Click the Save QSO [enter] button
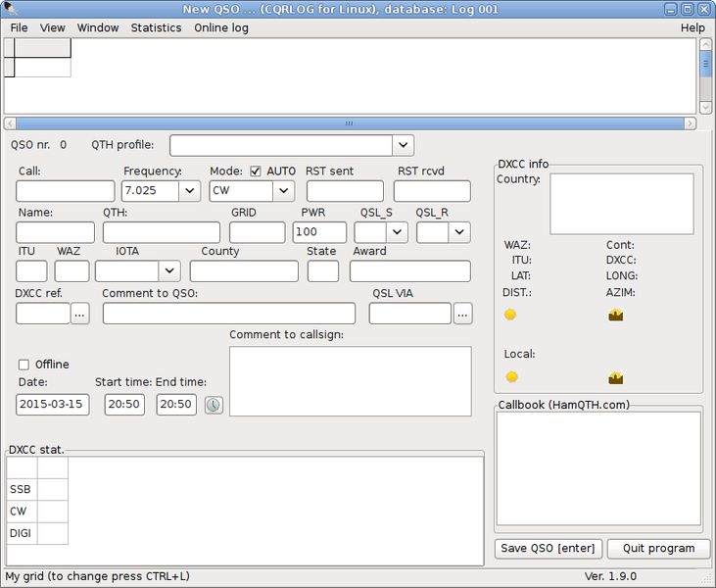The width and height of the screenshot is (716, 588). 548,549
